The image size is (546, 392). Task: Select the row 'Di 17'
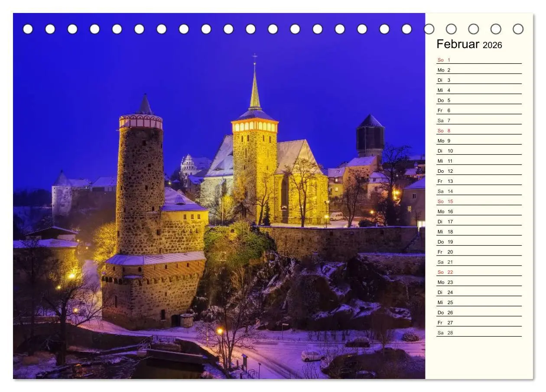[479, 221]
